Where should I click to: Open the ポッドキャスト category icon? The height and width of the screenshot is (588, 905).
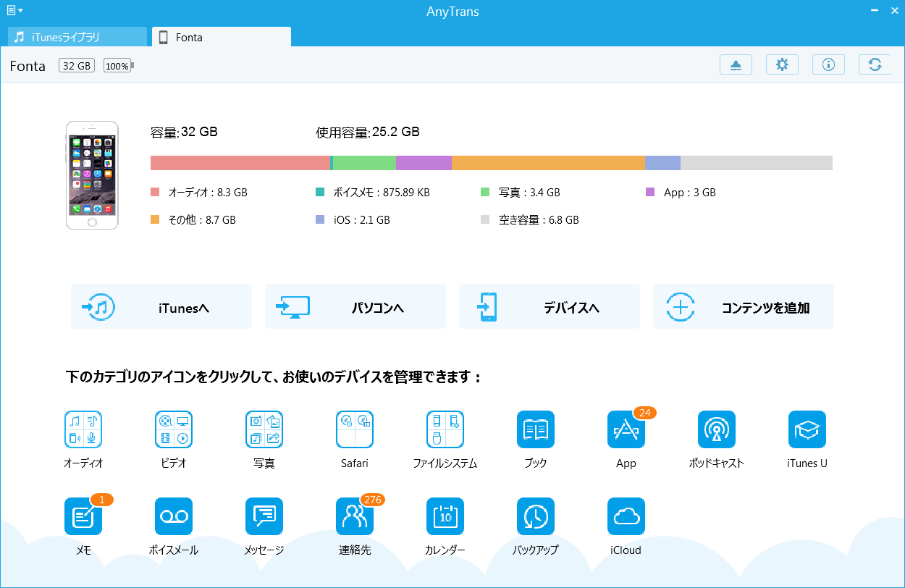click(717, 429)
